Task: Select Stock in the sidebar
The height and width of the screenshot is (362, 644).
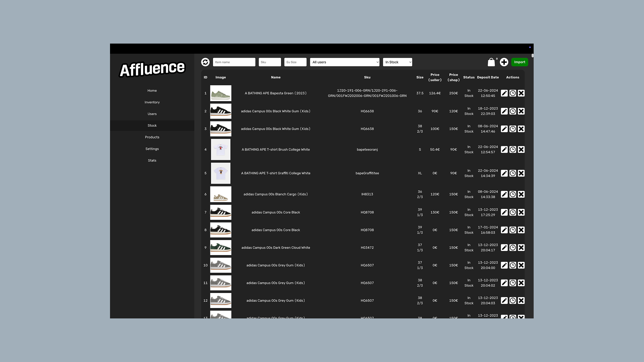Action: [x=152, y=126]
